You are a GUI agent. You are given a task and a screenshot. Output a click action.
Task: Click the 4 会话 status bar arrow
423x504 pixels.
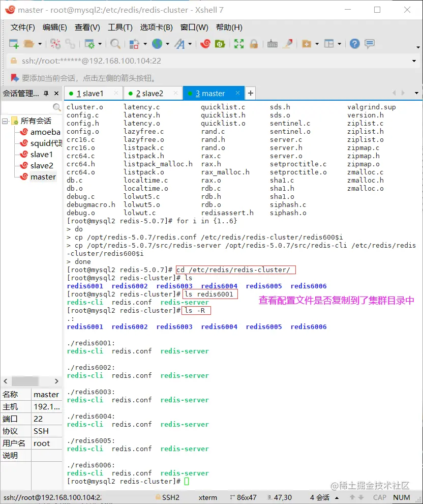coord(337,497)
